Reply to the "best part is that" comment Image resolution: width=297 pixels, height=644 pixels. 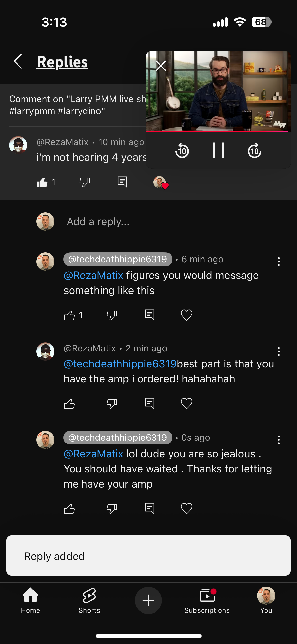coord(150,404)
